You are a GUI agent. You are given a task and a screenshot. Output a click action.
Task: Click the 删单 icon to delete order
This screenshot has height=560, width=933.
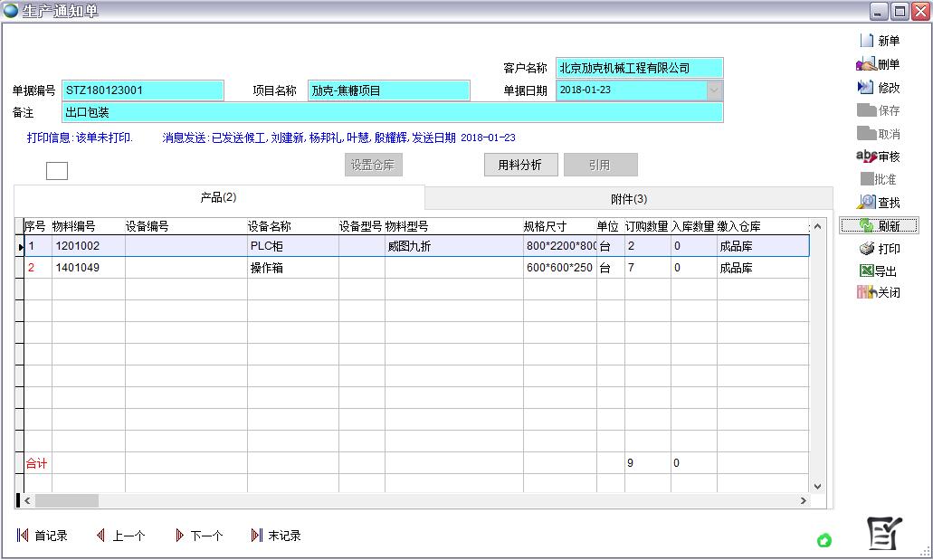(x=880, y=63)
